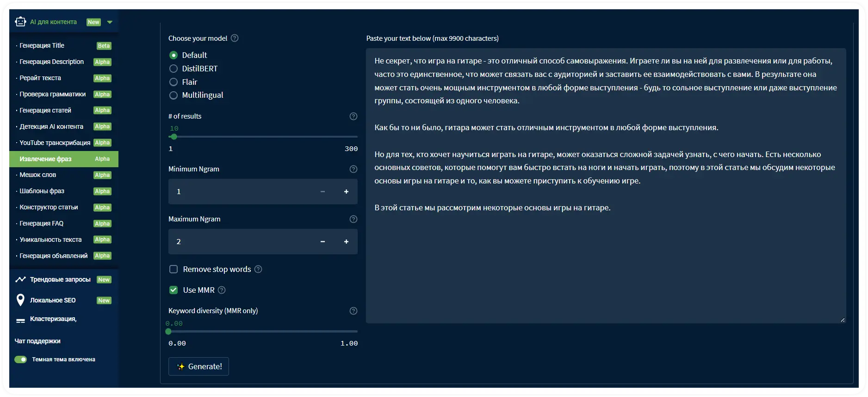Click the Keyword diversity slider handle
This screenshot has height=397, width=868.
168,331
